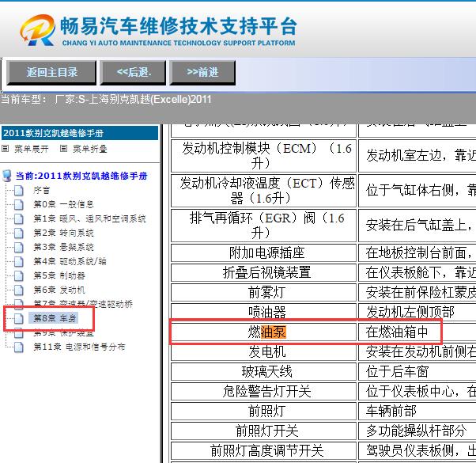Click the 发电机 cell
Screen dimensions: 476x463
click(x=263, y=351)
